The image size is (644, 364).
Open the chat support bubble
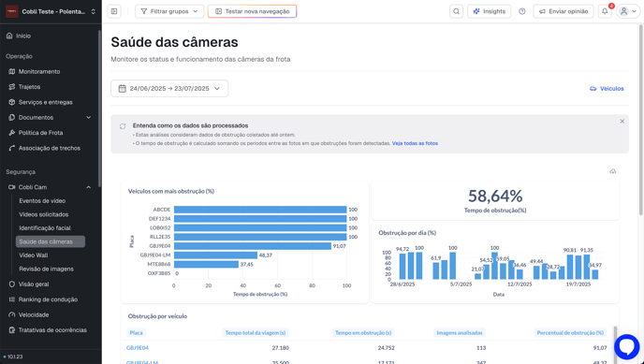[626, 347]
